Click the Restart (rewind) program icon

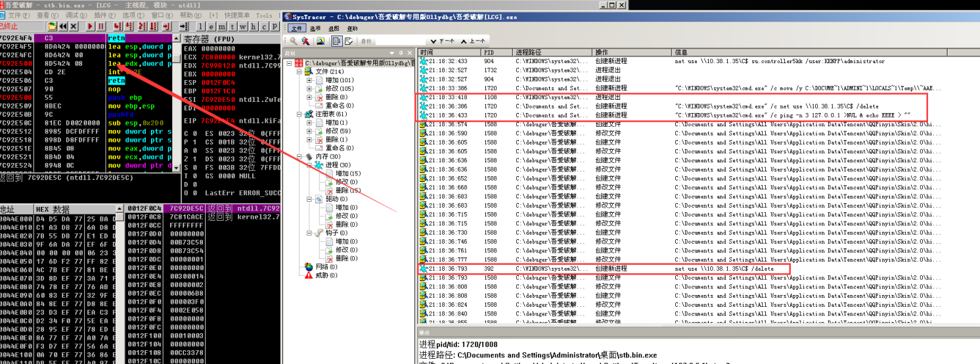pyautogui.click(x=62, y=26)
